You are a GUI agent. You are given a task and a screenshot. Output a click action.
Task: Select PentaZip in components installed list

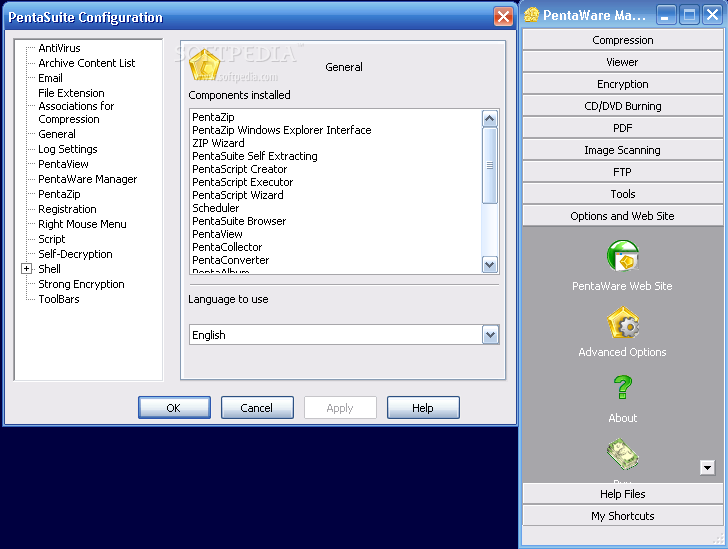[x=213, y=117]
